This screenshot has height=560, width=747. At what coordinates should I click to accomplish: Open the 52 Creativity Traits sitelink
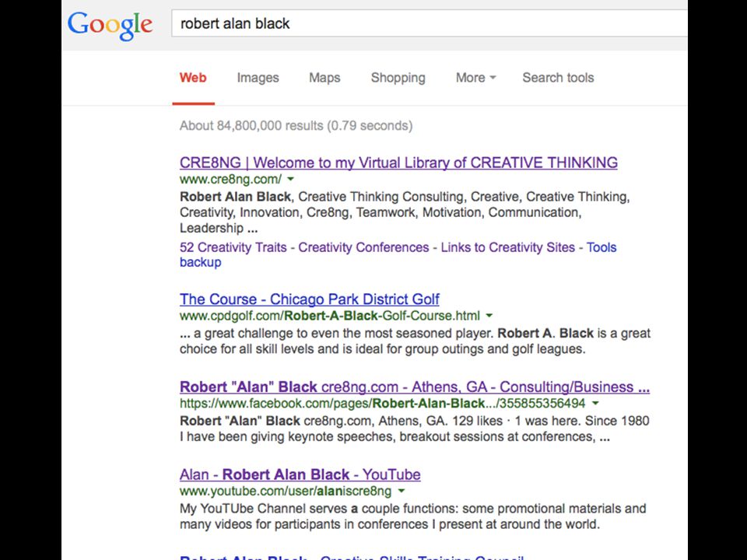click(x=233, y=247)
